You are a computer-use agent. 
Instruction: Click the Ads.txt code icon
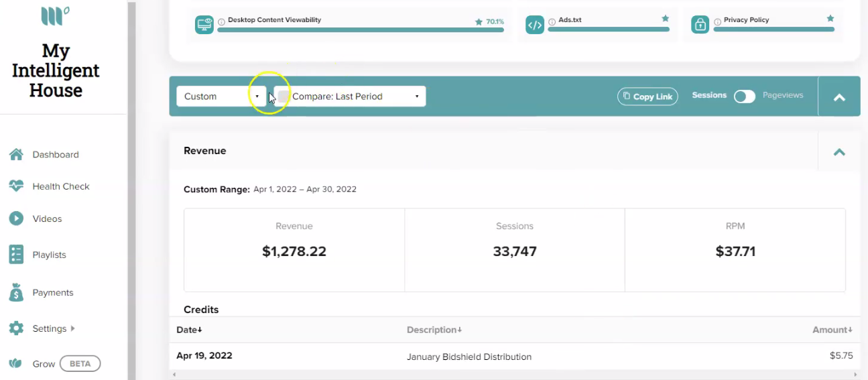coord(534,25)
